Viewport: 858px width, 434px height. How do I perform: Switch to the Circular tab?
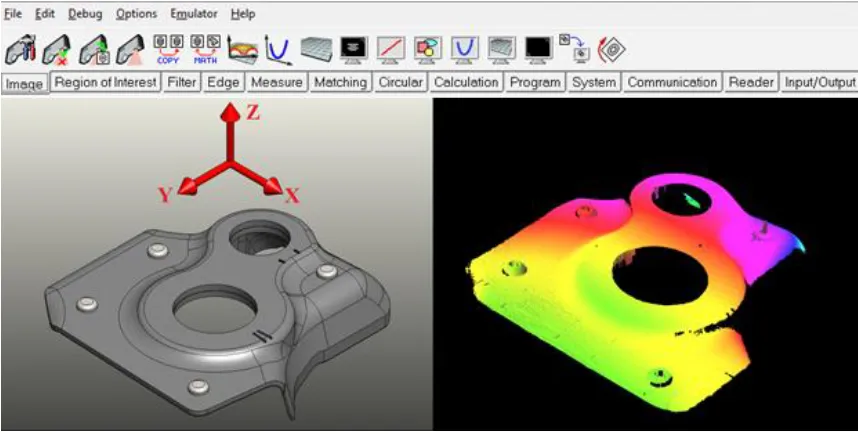click(x=401, y=82)
